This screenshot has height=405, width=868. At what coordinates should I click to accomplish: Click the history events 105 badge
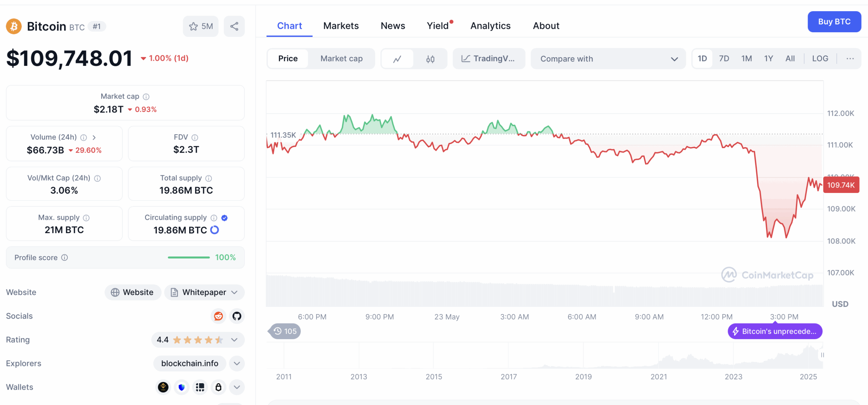coord(285,331)
